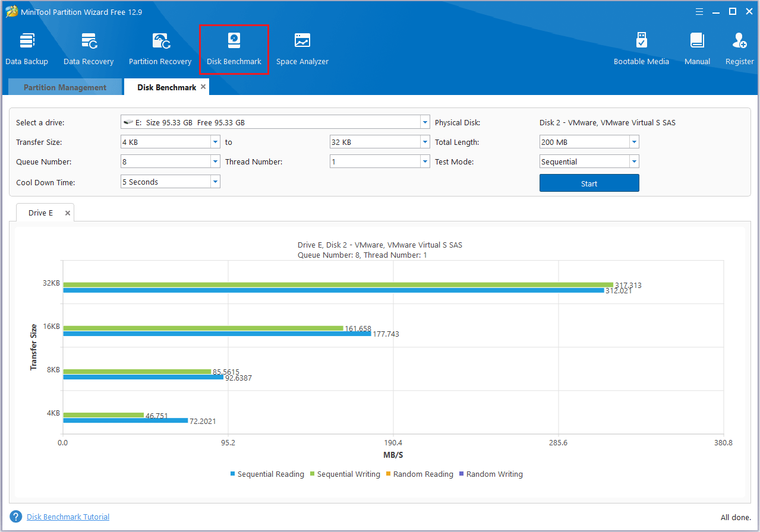Image resolution: width=760 pixels, height=532 pixels.
Task: Expand the Test Mode dropdown
Action: [x=633, y=161]
